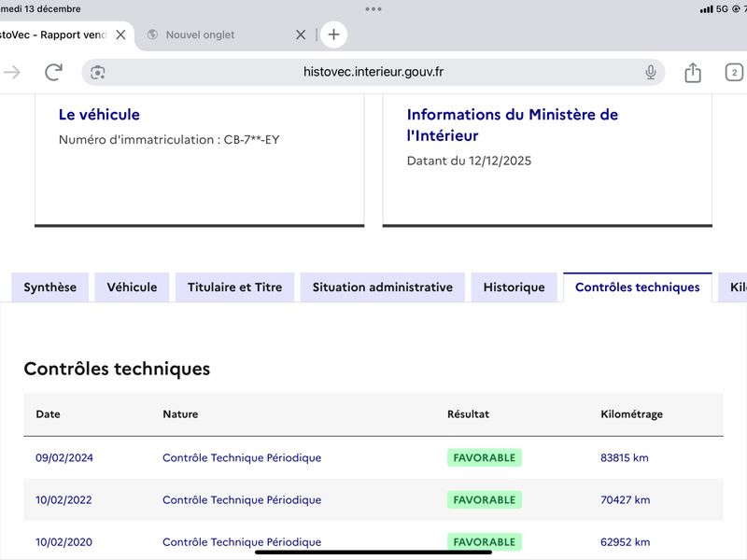This screenshot has width=747, height=560.
Task: Click the 10/02/2022 Contrôle Technique Périodique entry
Action: point(241,499)
